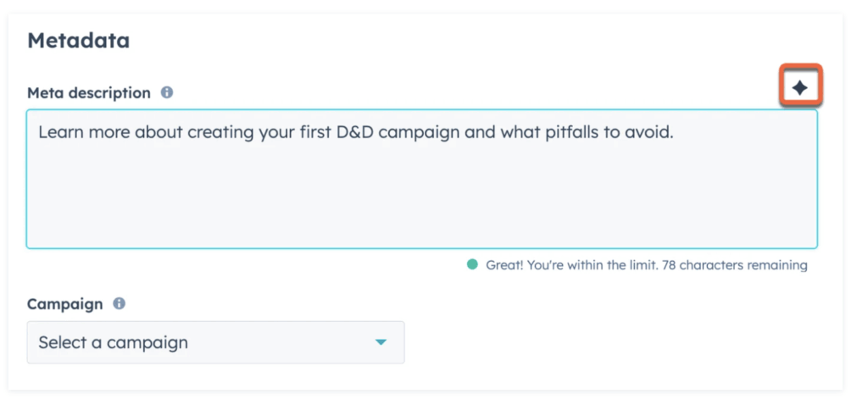Click the word "Learn" in the description
Screen dimensions: 868x405
[59, 133]
